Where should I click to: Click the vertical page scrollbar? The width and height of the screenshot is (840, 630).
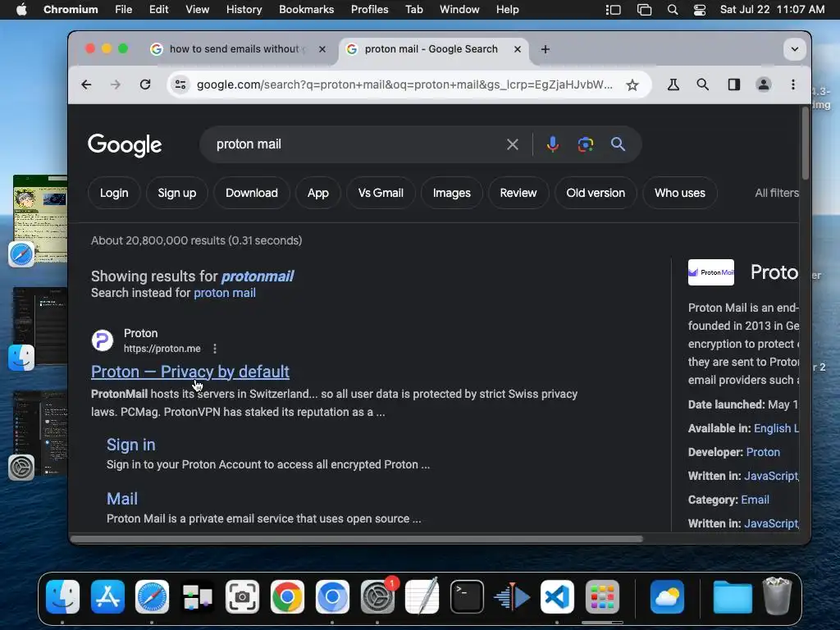[805, 143]
